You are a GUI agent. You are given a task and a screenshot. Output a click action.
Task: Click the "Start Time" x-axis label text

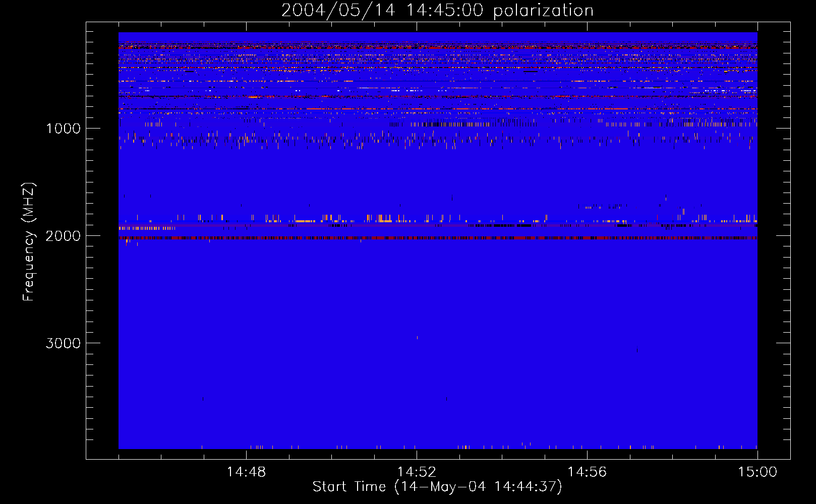(x=349, y=487)
